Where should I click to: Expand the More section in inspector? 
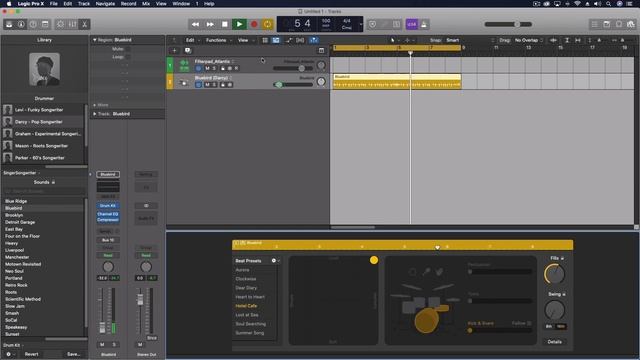click(95, 105)
